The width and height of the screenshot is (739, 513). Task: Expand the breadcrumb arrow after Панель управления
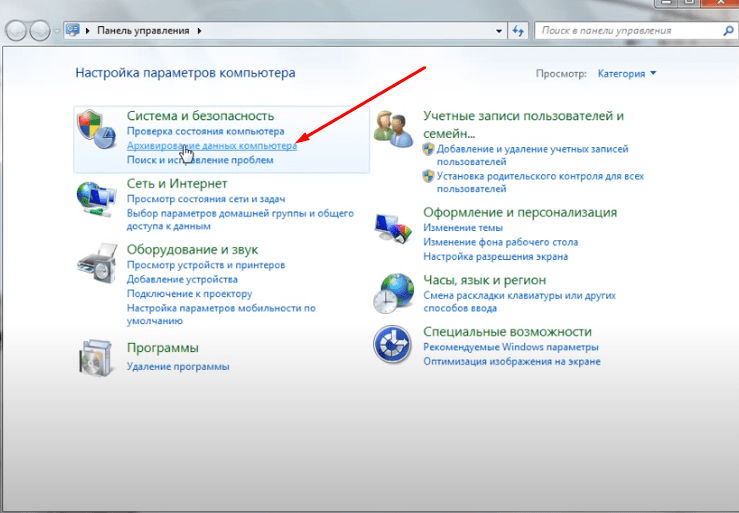pyautogui.click(x=199, y=31)
